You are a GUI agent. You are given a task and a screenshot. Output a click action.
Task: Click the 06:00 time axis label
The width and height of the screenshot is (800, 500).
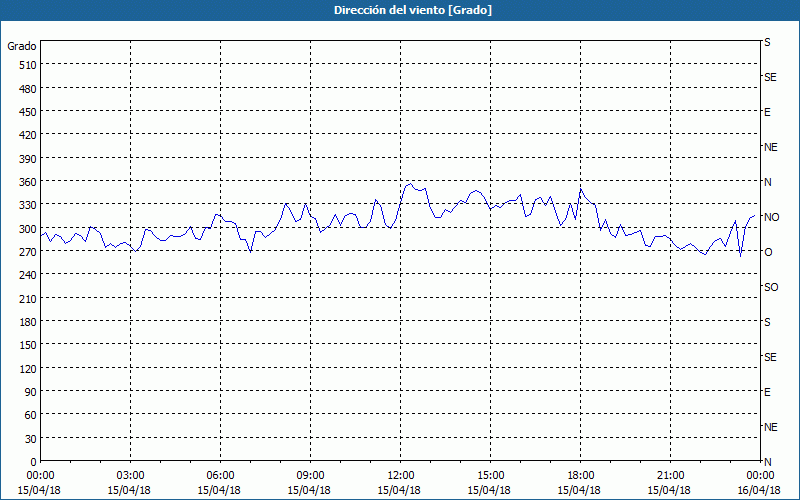[220, 476]
